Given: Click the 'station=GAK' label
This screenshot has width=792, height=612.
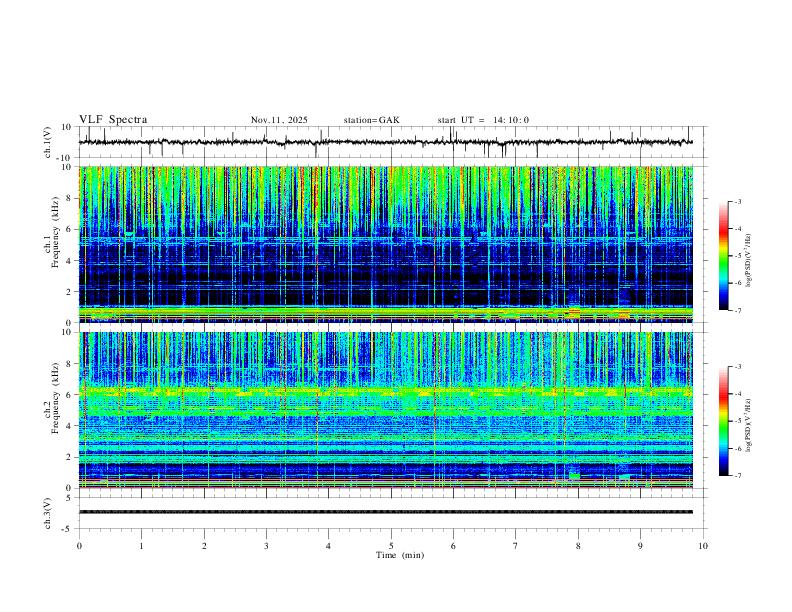Looking at the screenshot, I should (x=371, y=120).
